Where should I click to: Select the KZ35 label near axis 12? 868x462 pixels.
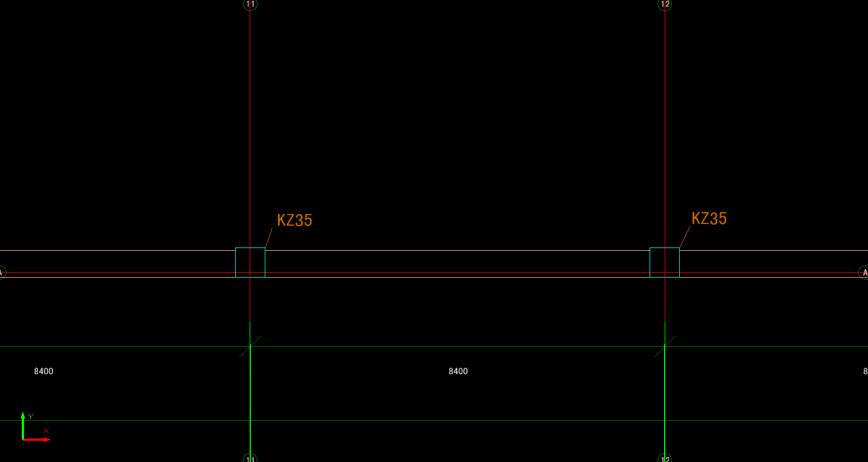click(709, 218)
